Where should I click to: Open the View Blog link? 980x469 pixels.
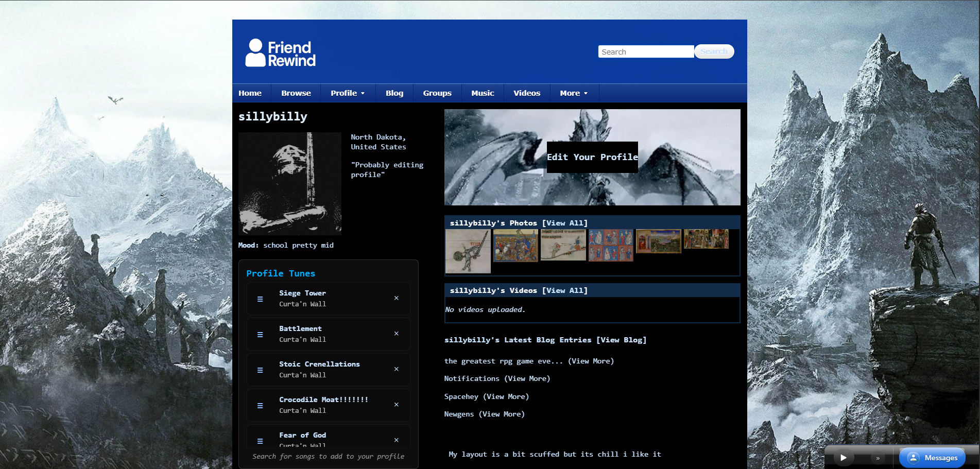coord(622,340)
